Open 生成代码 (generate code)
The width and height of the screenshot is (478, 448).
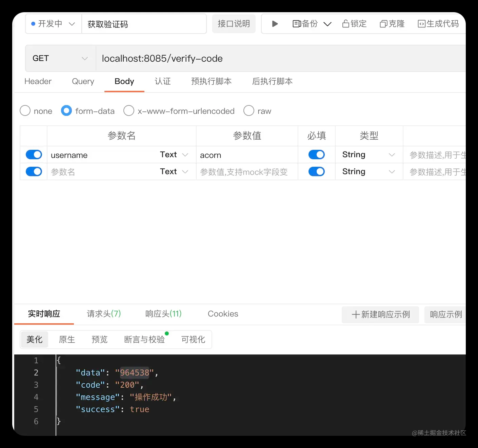(x=438, y=24)
